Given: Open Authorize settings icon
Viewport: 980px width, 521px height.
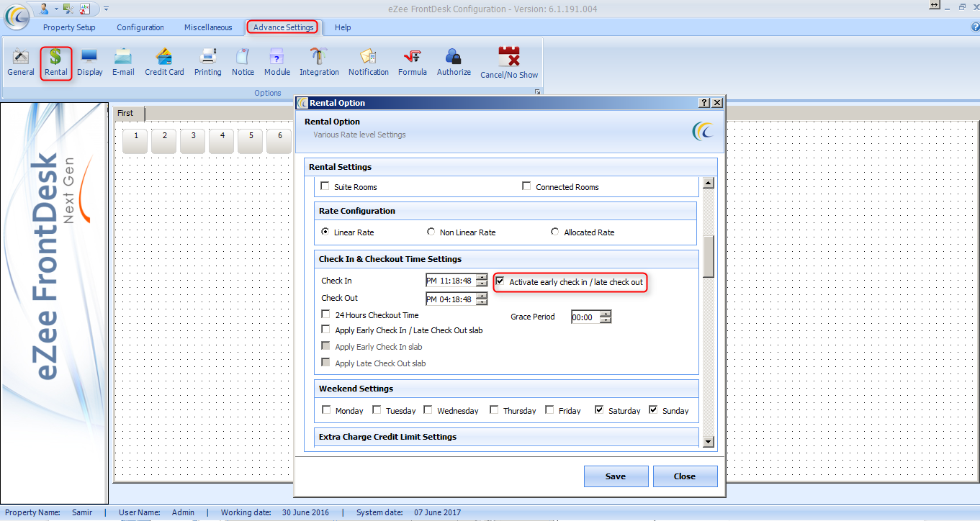Looking at the screenshot, I should (454, 63).
